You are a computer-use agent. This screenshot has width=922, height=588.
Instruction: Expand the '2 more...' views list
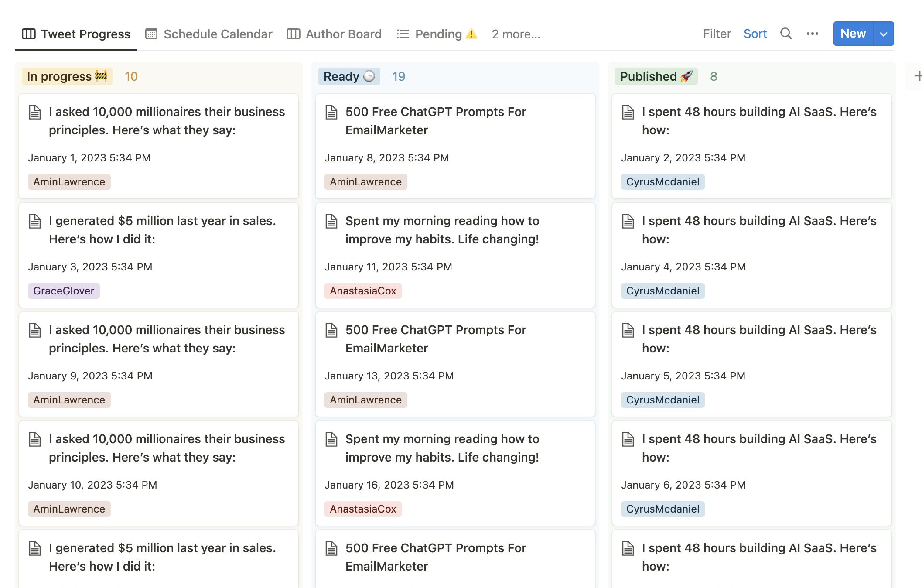[516, 34]
